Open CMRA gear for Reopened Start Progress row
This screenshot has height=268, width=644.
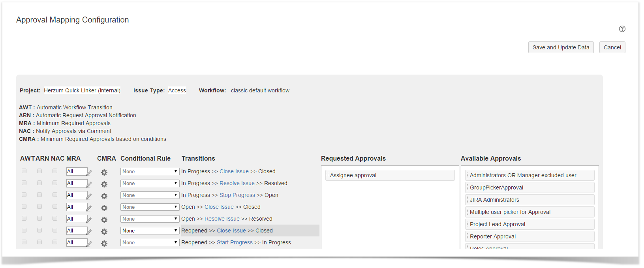104,244
